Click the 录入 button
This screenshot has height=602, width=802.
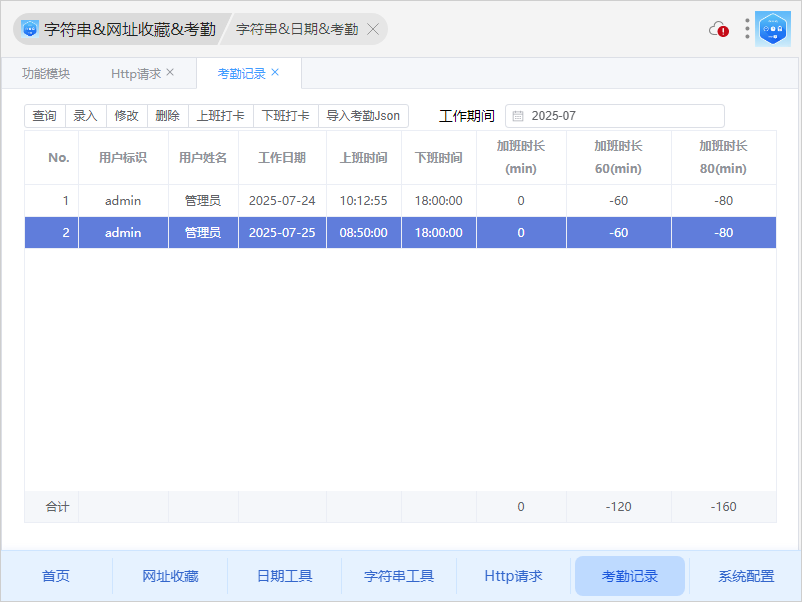point(86,116)
